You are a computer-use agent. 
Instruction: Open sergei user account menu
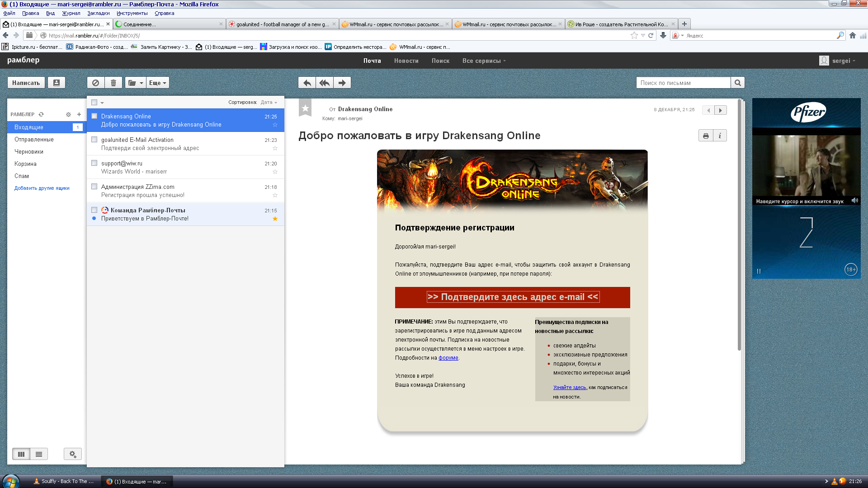[x=838, y=61]
